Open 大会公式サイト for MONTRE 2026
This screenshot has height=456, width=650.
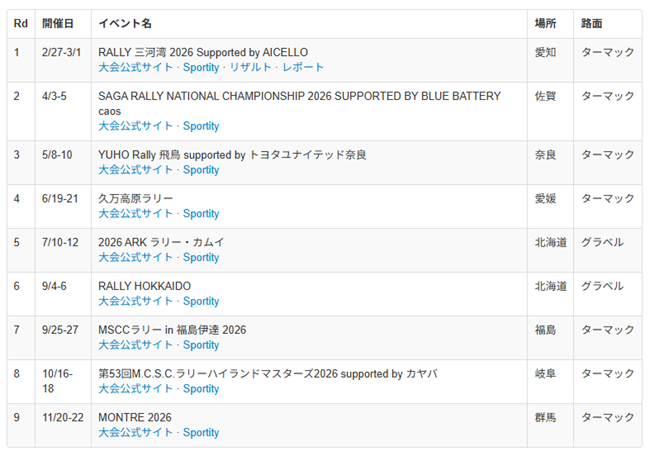[x=135, y=433]
